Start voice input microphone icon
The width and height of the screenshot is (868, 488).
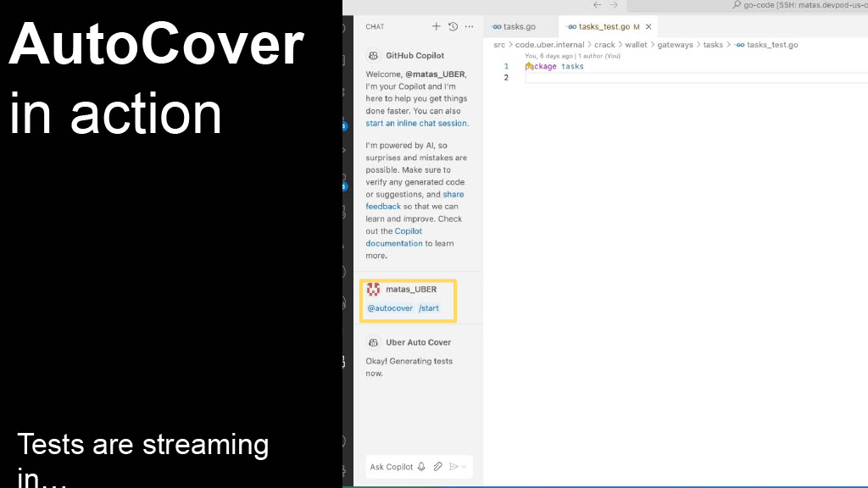click(x=422, y=467)
